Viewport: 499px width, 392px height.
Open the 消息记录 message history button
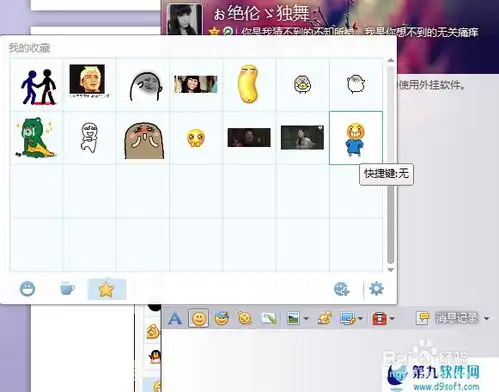(447, 318)
